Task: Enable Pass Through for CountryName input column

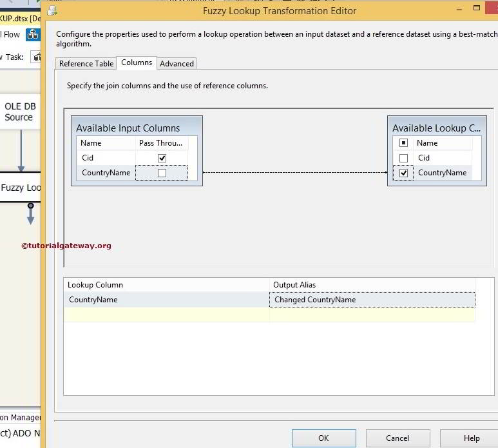Action: pos(162,173)
